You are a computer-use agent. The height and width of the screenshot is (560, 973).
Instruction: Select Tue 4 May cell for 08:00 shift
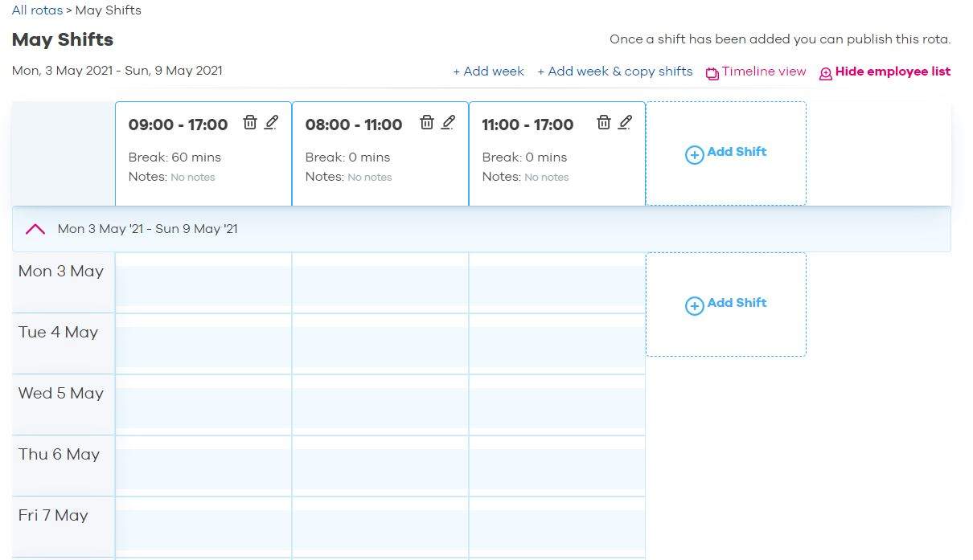(380, 344)
